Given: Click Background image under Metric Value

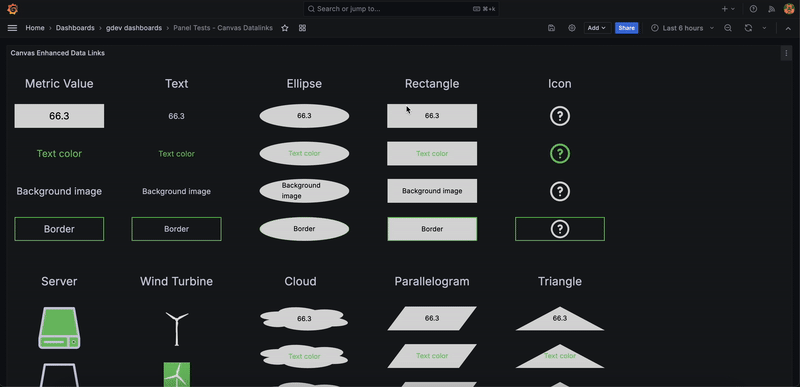Looking at the screenshot, I should coord(59,191).
